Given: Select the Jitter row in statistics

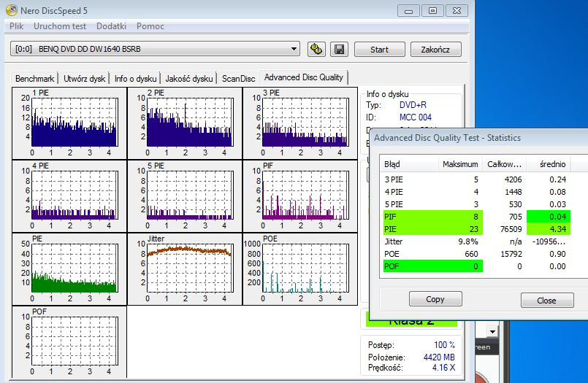Looking at the screenshot, I should tap(476, 241).
